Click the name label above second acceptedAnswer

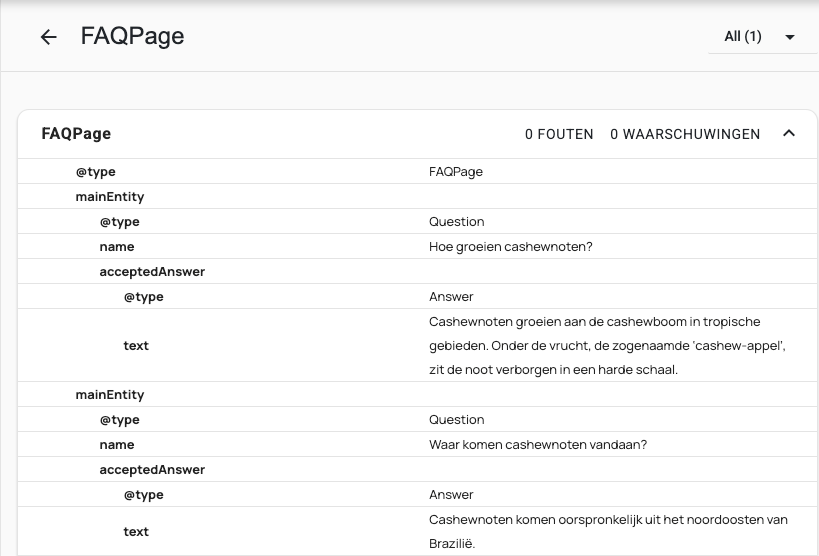[117, 444]
